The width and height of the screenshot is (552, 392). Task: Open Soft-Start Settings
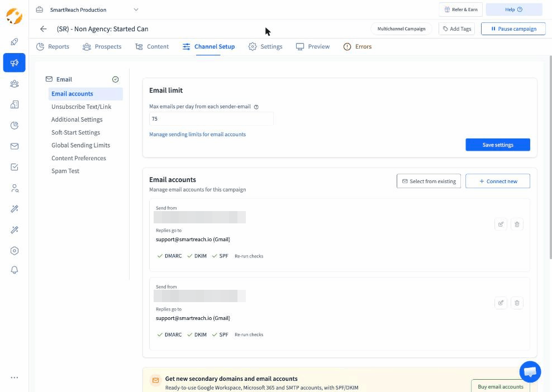[x=75, y=132]
